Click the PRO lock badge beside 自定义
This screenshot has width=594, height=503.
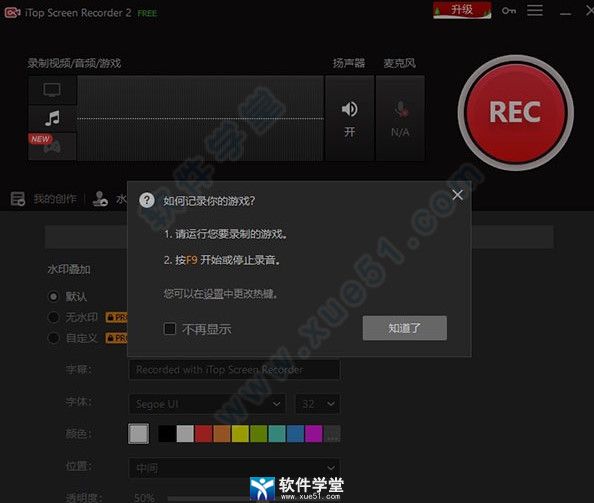tap(117, 337)
